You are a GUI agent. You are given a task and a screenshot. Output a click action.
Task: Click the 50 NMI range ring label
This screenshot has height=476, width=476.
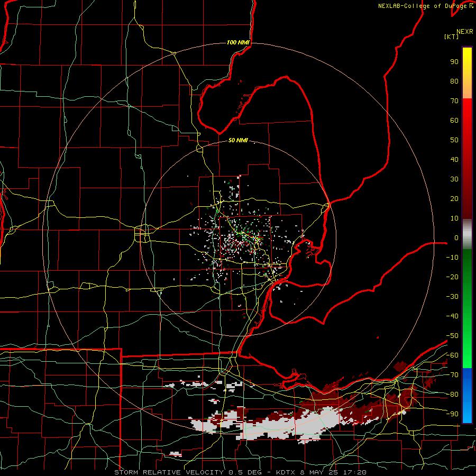click(238, 140)
